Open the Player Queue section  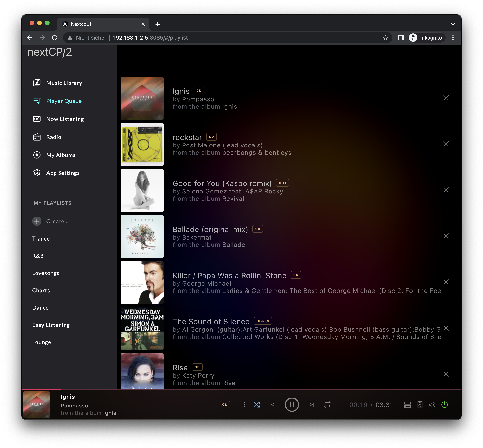tap(64, 101)
